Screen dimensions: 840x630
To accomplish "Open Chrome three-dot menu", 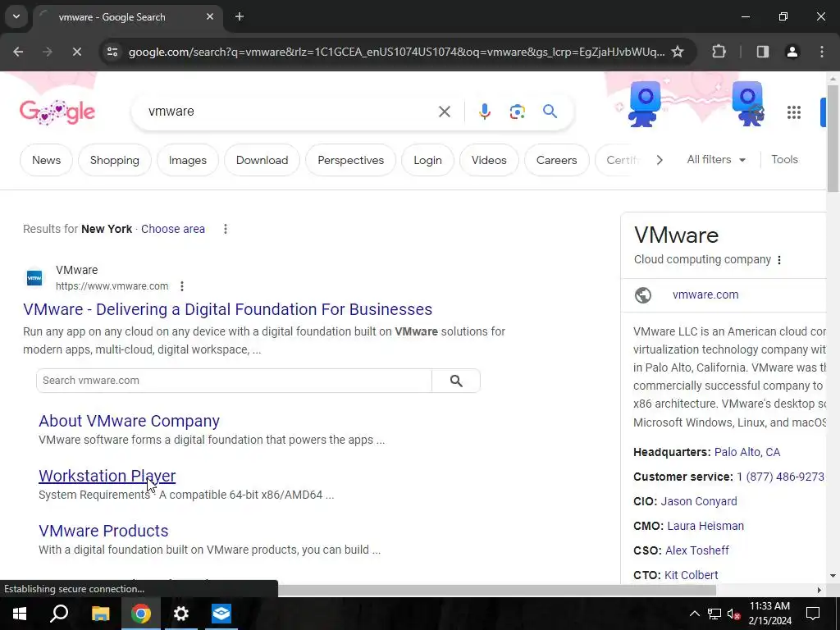I will tap(822, 52).
